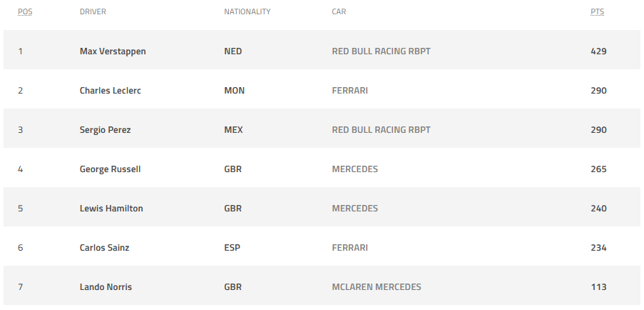Screen dimensions: 644x310
Task: Open Lando Norris's driver link
Action: tap(106, 287)
